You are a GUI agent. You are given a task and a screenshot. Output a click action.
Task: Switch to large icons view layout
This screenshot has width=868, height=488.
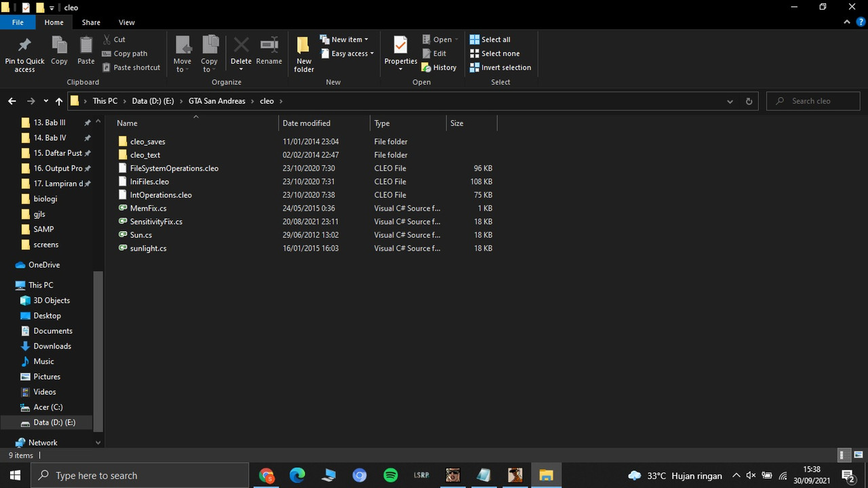pos(859,455)
